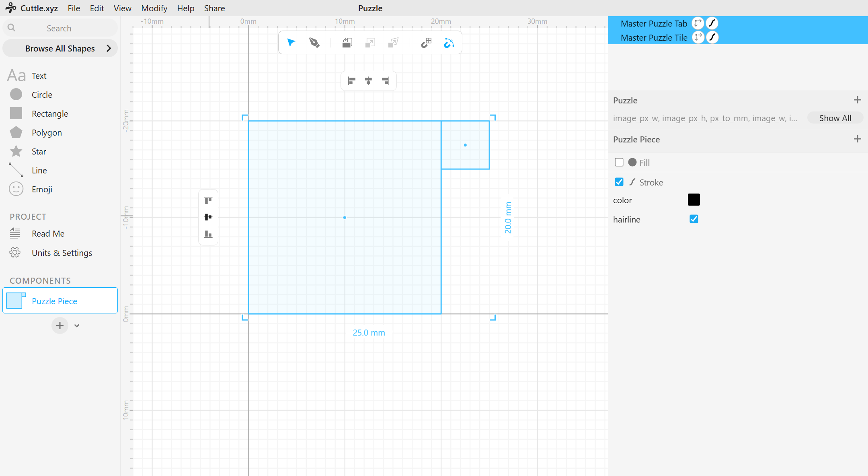Open the new component dropdown arrow
Screen dimensions: 868x476
click(77, 326)
